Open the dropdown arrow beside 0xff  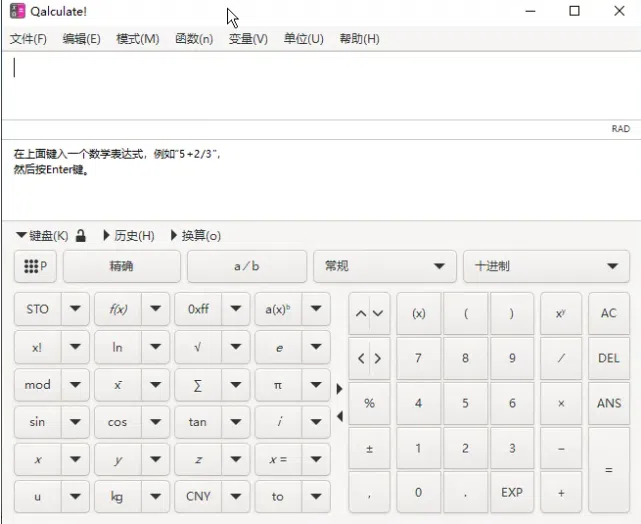235,309
